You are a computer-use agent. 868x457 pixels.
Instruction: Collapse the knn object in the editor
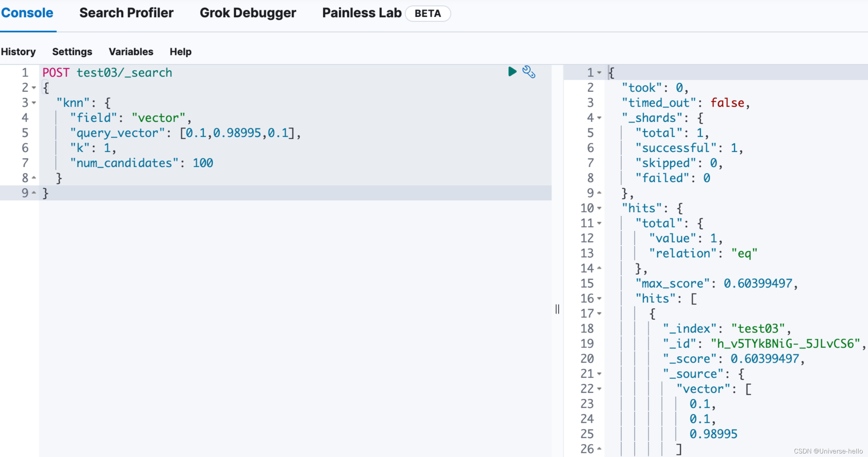(x=34, y=102)
